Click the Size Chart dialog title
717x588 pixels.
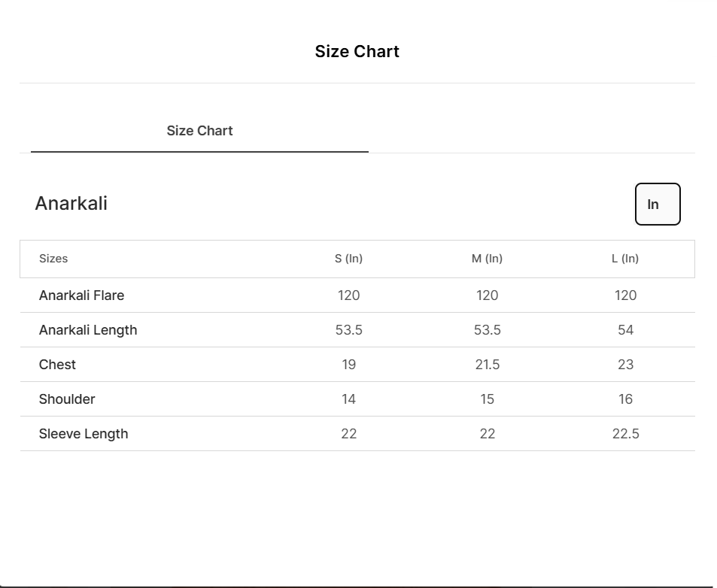[x=357, y=52]
